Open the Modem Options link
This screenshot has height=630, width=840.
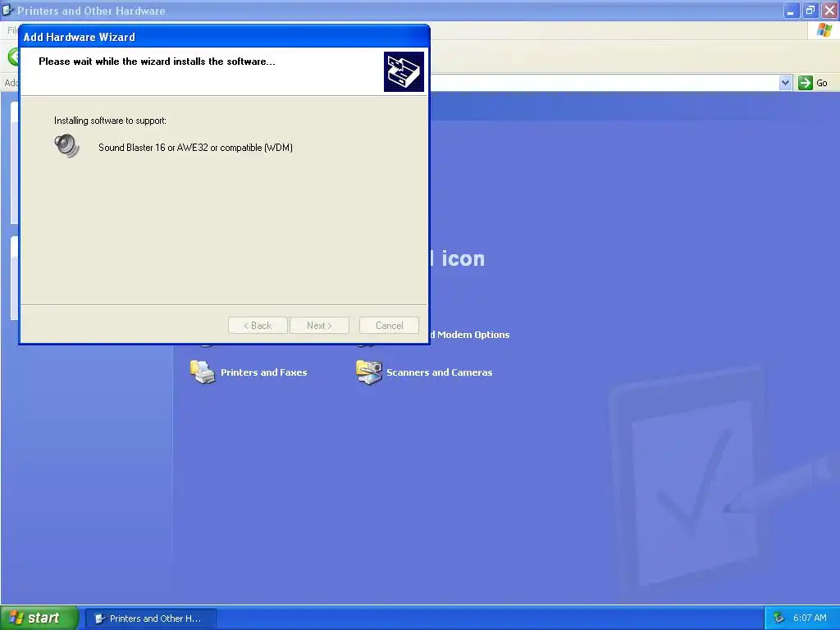point(470,335)
